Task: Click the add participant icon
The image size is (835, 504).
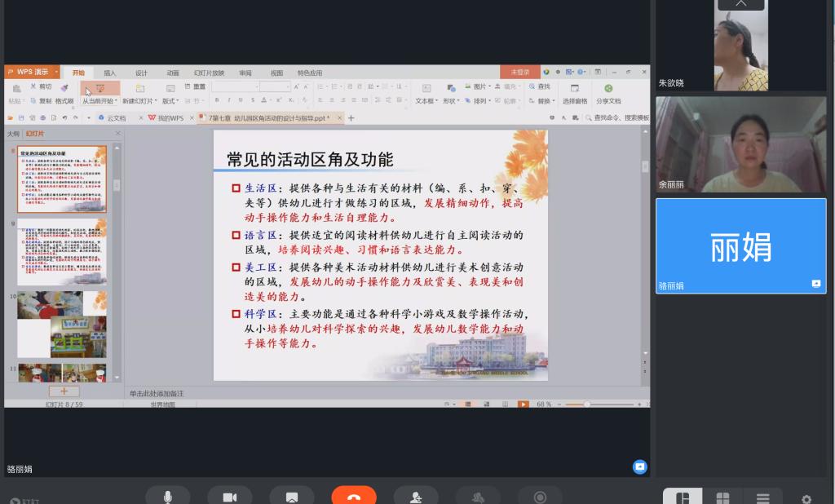Action: (x=416, y=497)
